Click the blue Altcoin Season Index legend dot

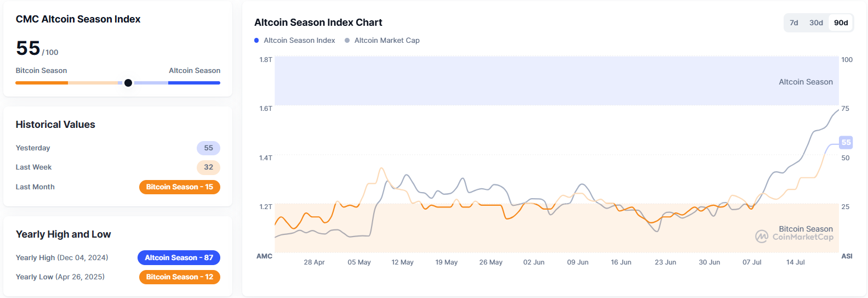(x=256, y=41)
